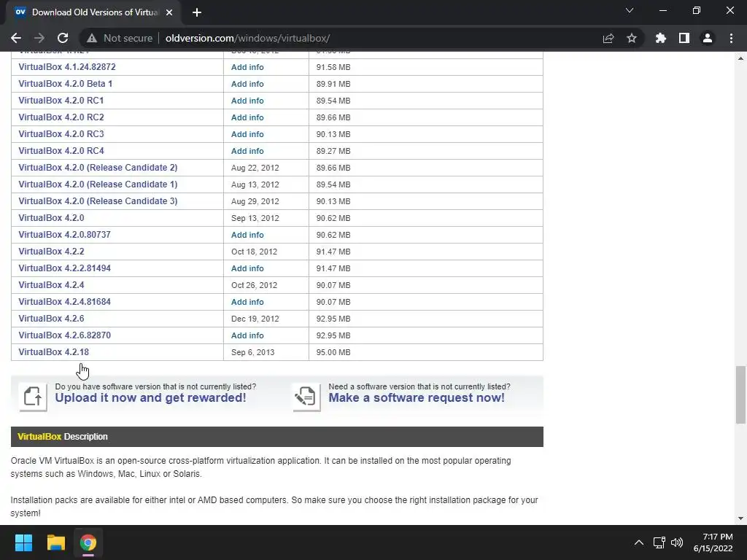Viewport: 747px width, 560px height.
Task: Open the tab search chevron
Action: tap(630, 10)
